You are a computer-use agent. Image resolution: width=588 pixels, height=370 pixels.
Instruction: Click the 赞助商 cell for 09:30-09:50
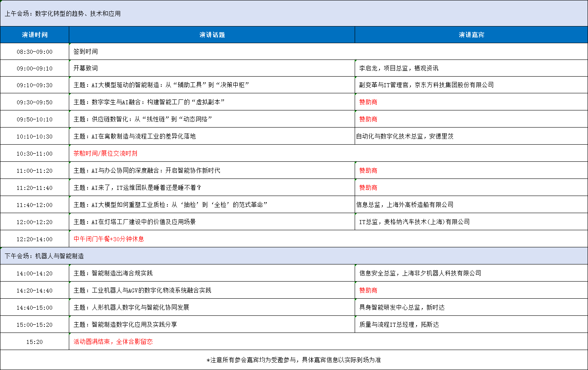coord(471,102)
